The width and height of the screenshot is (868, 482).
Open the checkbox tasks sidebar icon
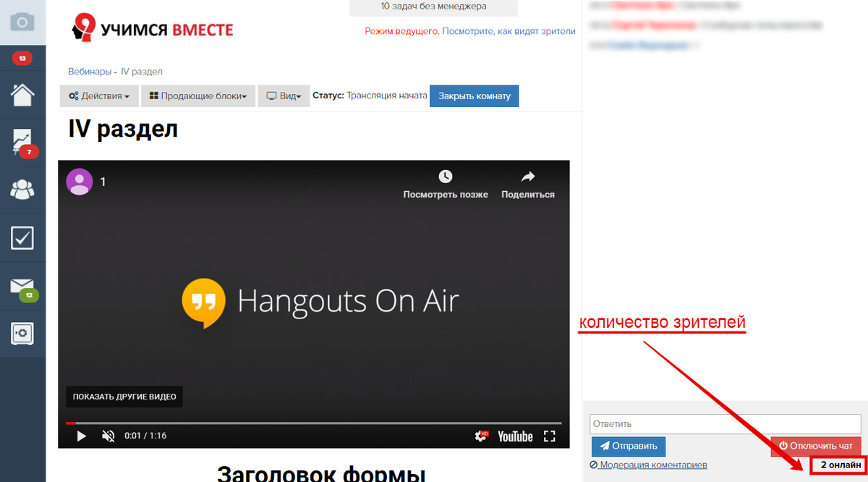pos(22,237)
